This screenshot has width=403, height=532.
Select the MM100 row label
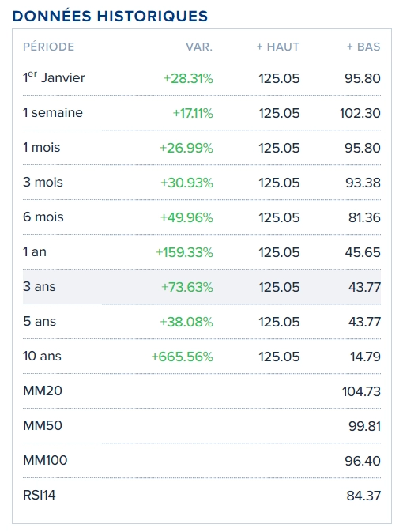tap(45, 460)
